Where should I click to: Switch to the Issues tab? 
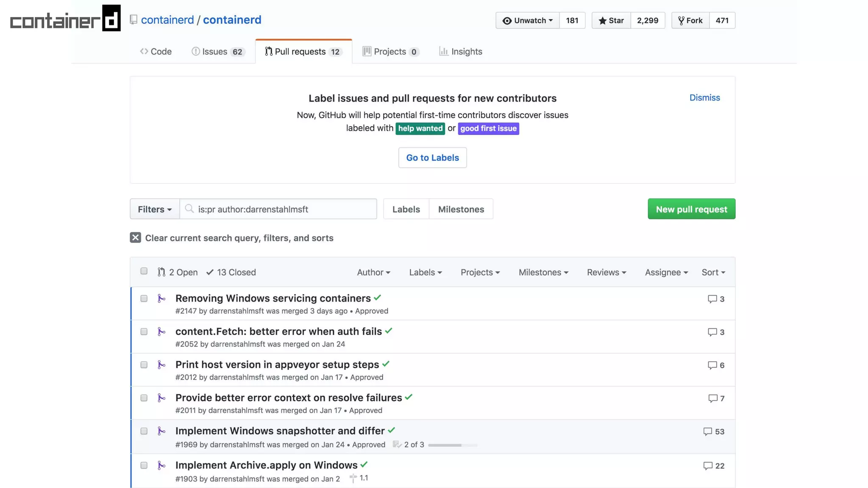218,52
